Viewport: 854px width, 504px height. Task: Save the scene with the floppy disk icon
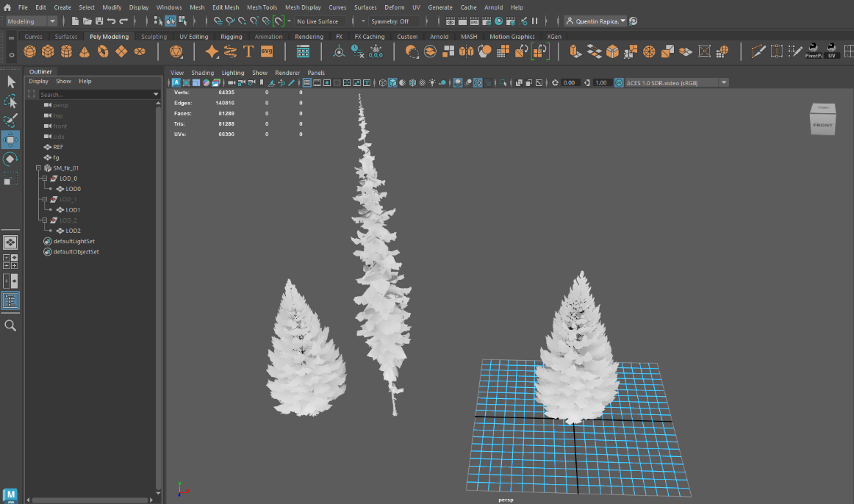[99, 21]
